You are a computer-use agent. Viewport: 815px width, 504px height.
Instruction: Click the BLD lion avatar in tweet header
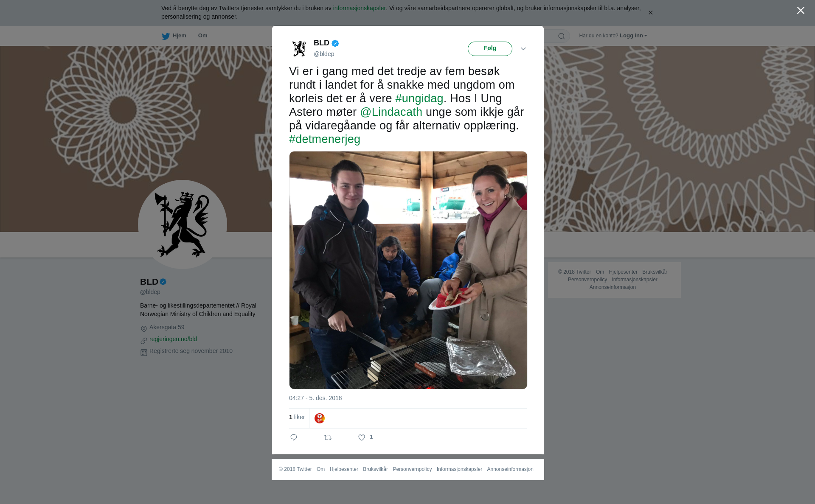coord(299,48)
